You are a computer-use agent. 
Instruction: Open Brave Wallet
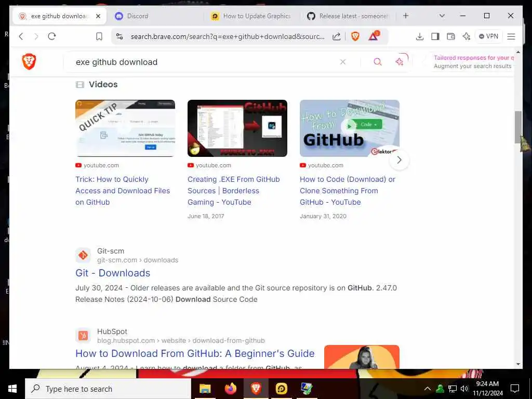pyautogui.click(x=451, y=36)
